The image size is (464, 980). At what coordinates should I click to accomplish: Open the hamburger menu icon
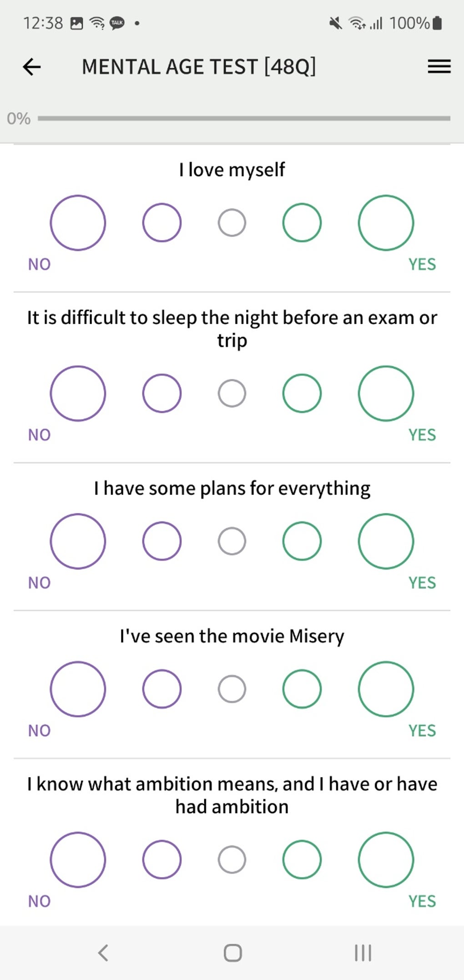439,67
